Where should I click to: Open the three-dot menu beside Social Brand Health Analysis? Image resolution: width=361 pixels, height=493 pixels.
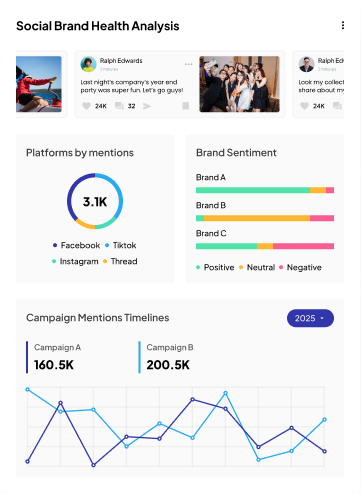(x=343, y=26)
